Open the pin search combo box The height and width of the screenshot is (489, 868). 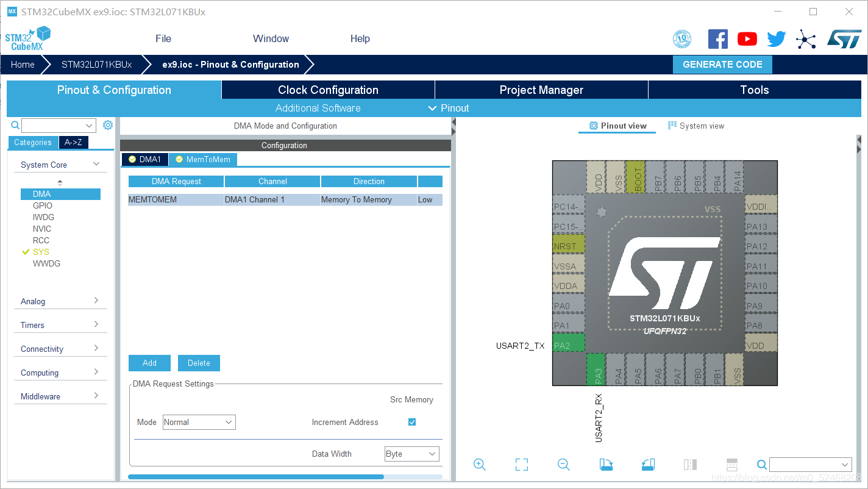(810, 465)
